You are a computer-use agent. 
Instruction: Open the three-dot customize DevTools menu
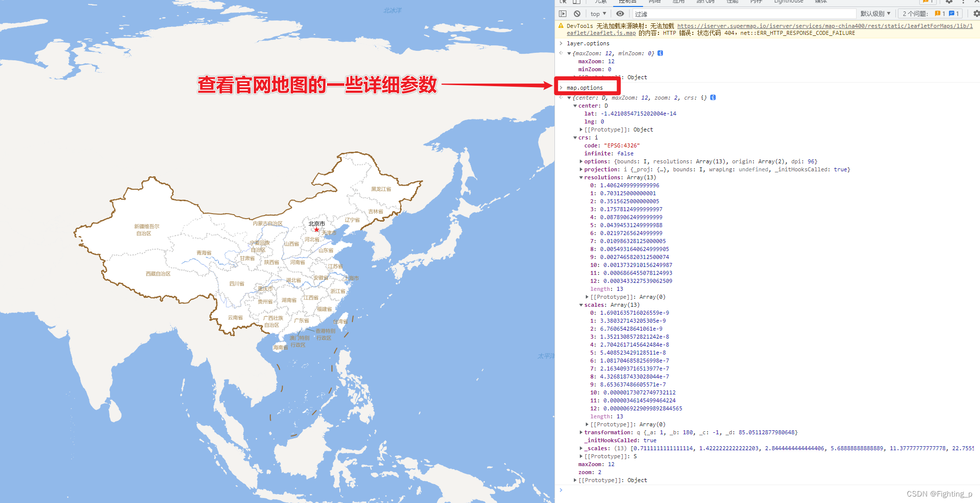point(963,2)
